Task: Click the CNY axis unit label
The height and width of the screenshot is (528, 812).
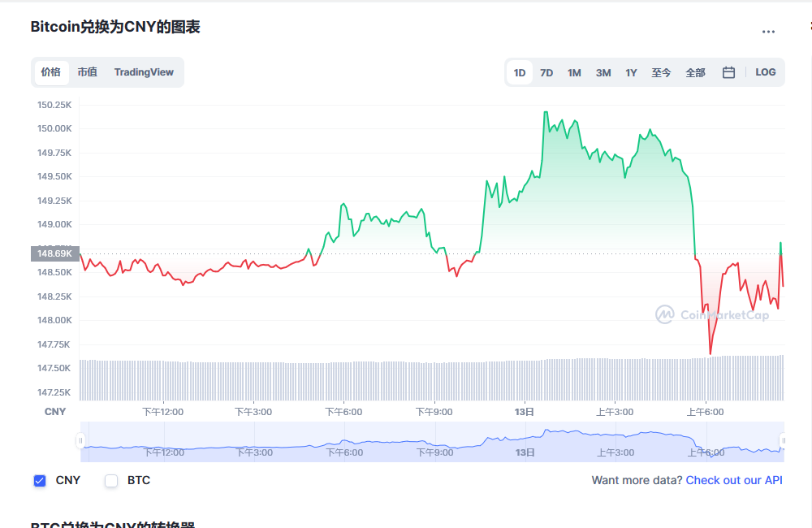Action: click(x=55, y=412)
